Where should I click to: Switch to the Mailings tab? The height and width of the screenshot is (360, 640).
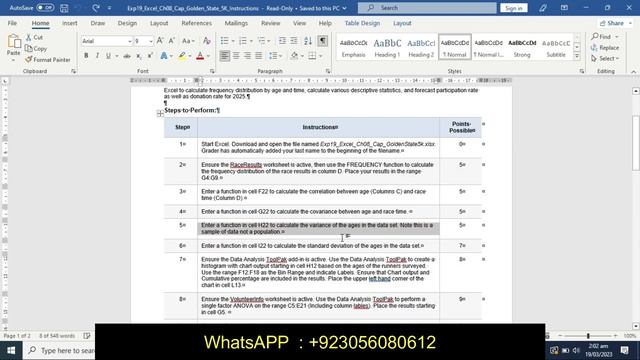tap(236, 23)
